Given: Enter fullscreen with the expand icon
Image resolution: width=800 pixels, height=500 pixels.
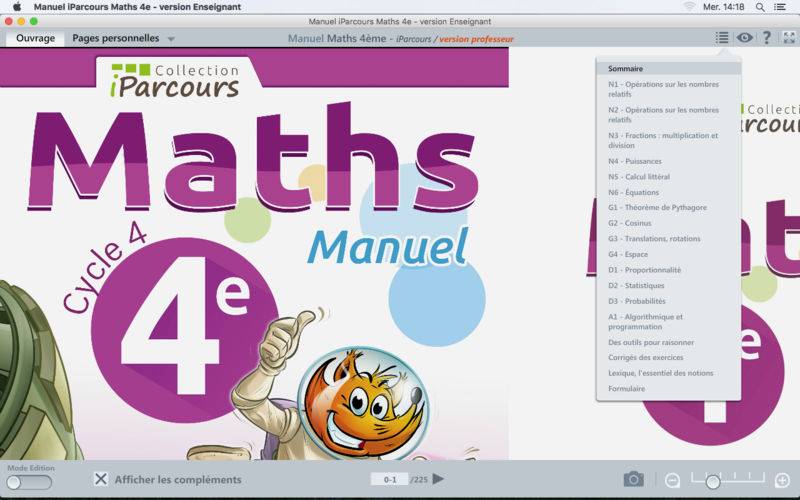Looking at the screenshot, I should click(x=789, y=38).
